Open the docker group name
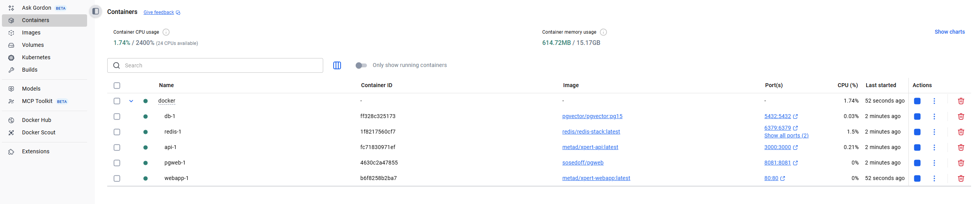Screen dimensions: 980x204 [x=167, y=101]
